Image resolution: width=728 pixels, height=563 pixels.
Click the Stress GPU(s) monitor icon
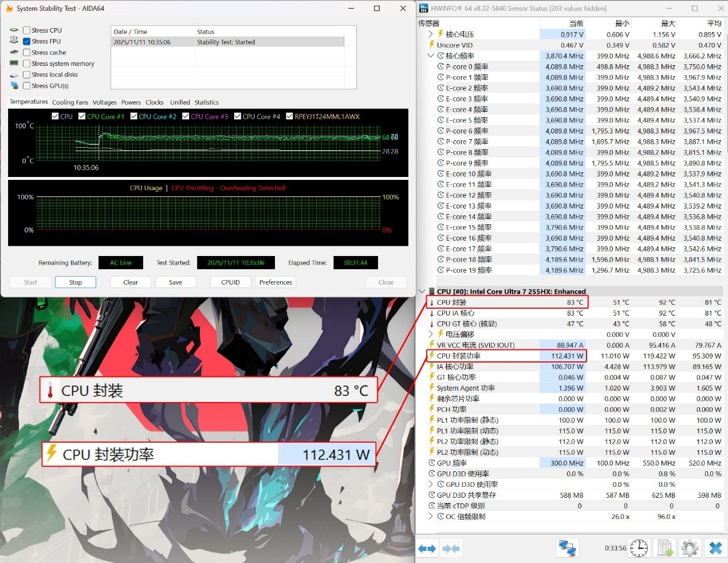point(14,85)
